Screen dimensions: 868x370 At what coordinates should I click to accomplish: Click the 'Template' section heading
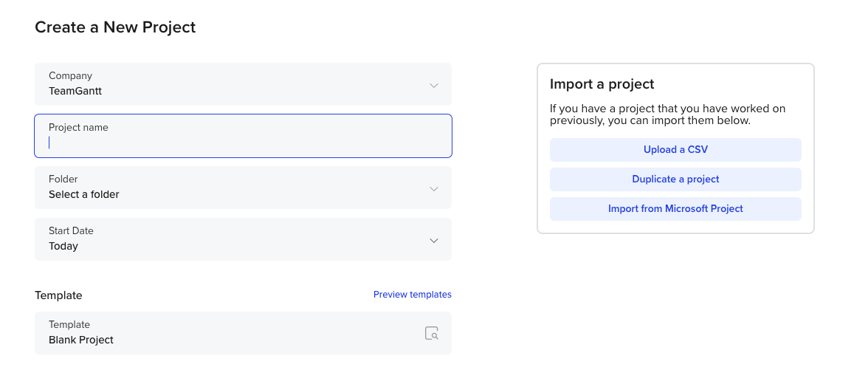[58, 295]
